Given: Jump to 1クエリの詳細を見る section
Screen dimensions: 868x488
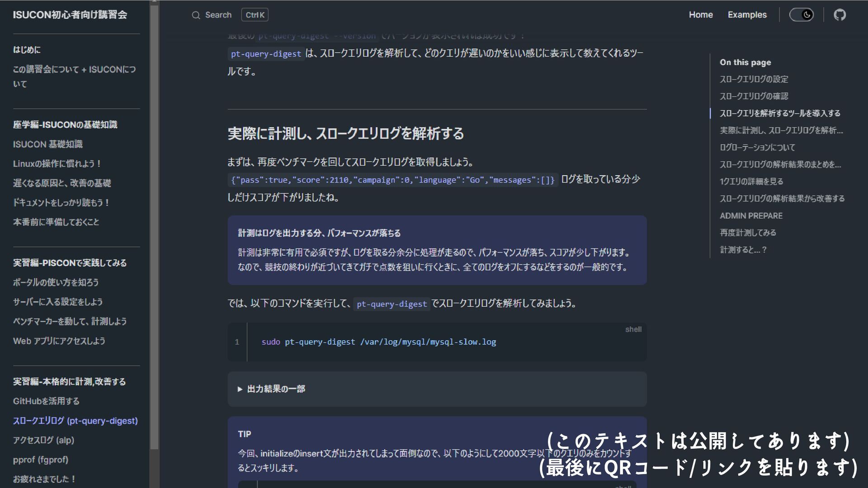Looking at the screenshot, I should [751, 182].
